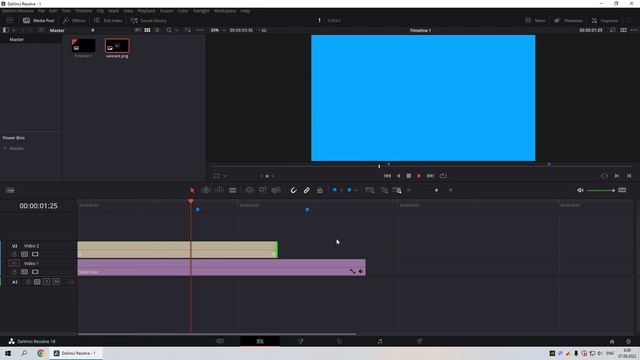Click the Replace Clip edit icon
Viewport: 640px width, 360px height.
point(276,190)
